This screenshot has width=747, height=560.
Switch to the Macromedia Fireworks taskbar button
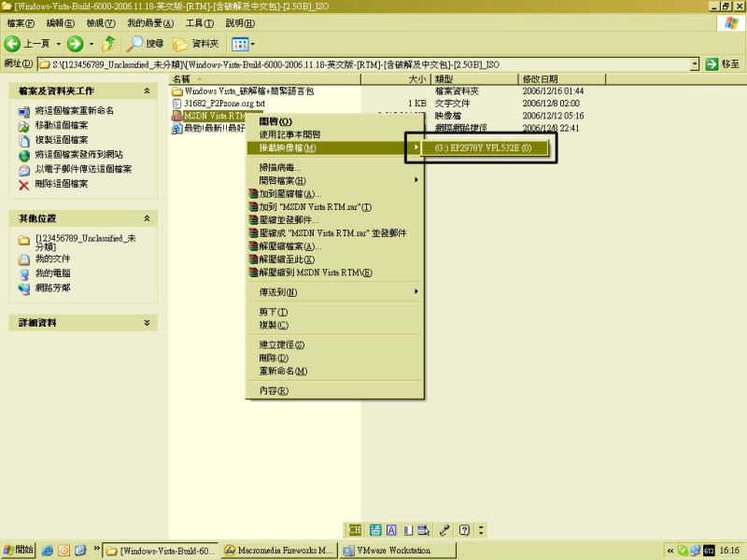click(280, 551)
